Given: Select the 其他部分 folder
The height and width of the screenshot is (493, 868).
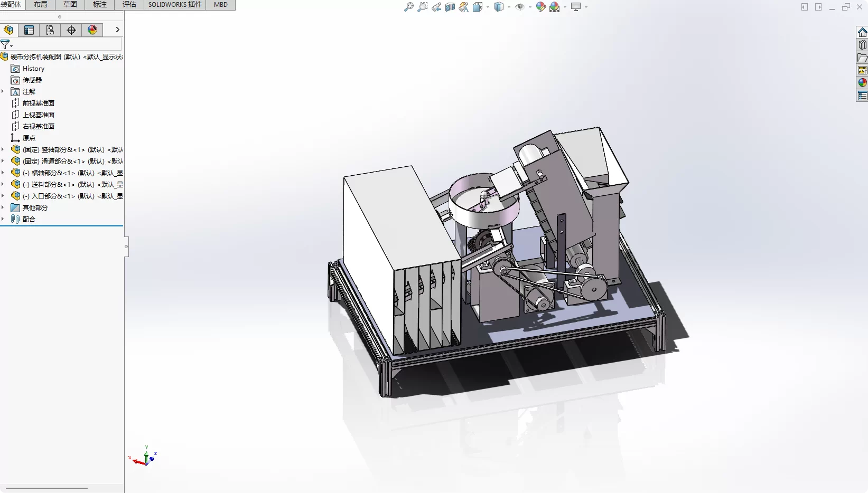Looking at the screenshot, I should [30, 208].
